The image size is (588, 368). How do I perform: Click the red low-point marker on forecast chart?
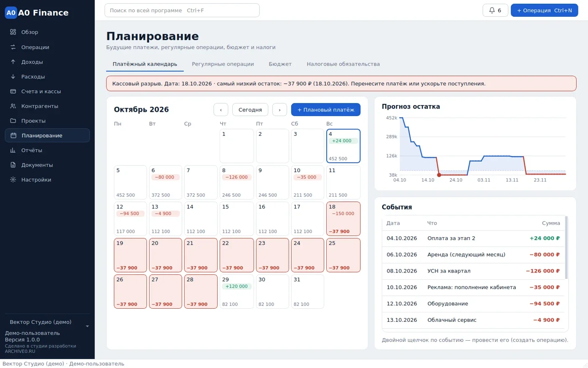439,175
